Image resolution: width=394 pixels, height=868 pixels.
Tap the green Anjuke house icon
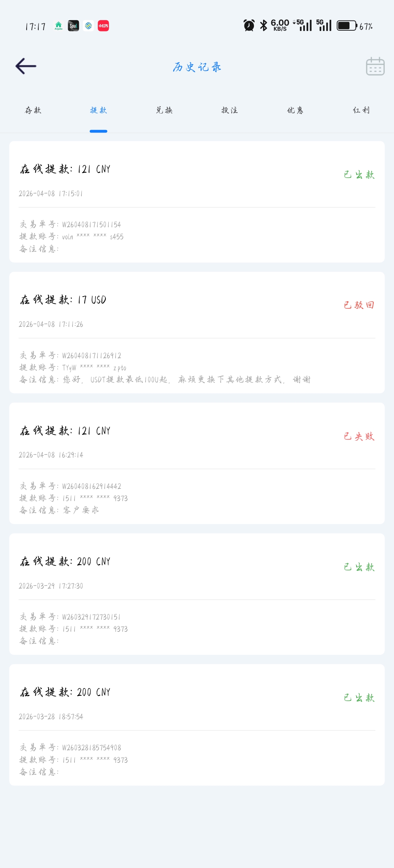pos(58,26)
